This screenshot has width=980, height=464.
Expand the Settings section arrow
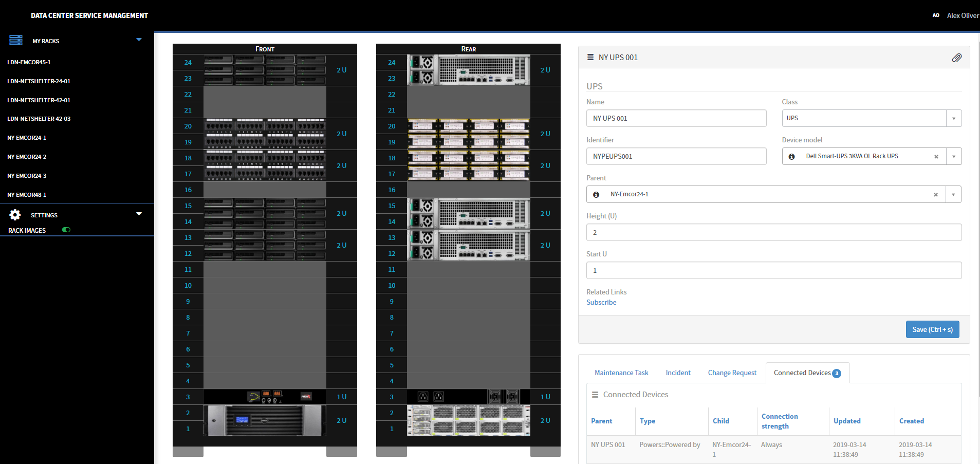139,214
